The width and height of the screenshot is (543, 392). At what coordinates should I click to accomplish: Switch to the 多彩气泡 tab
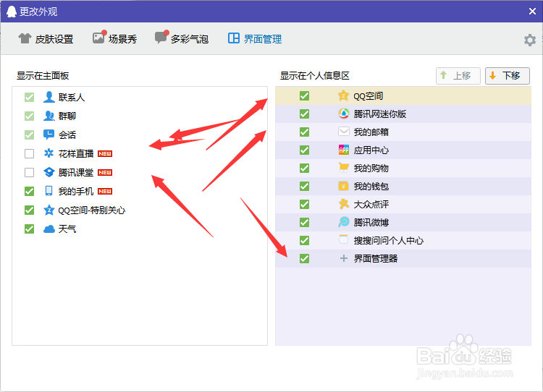click(x=182, y=38)
